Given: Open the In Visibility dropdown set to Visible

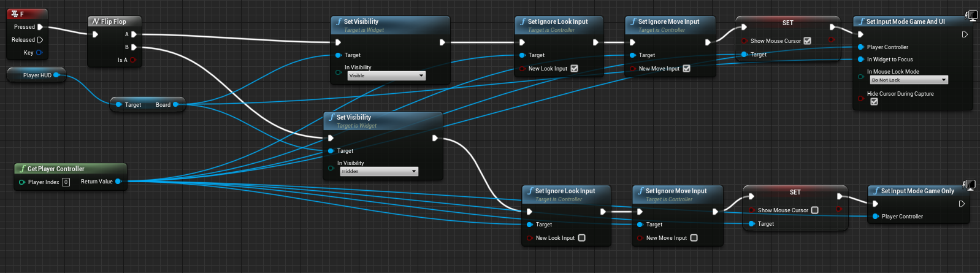Looking at the screenshot, I should point(386,76).
